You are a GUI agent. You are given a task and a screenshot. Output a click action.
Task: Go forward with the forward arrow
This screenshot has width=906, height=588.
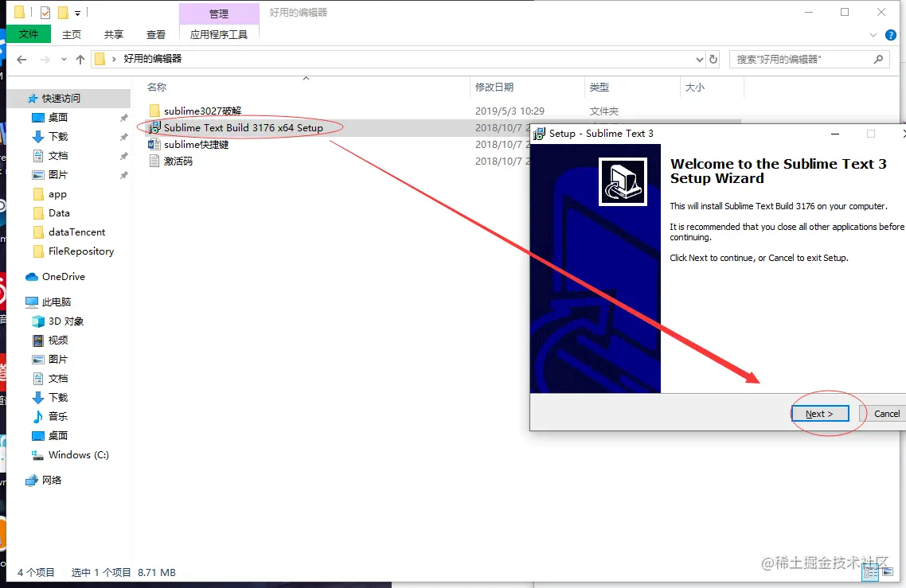pos(45,59)
